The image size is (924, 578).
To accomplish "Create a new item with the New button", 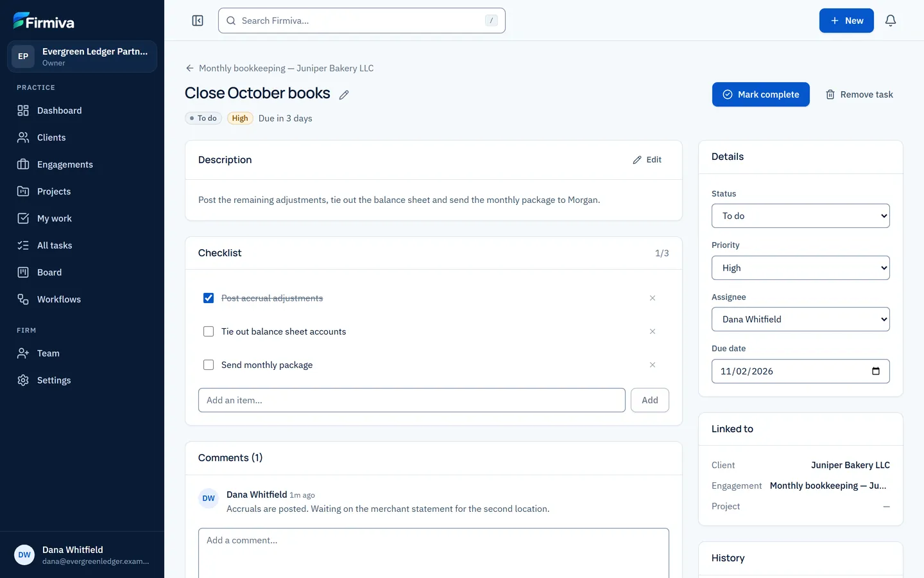I will pyautogui.click(x=846, y=21).
